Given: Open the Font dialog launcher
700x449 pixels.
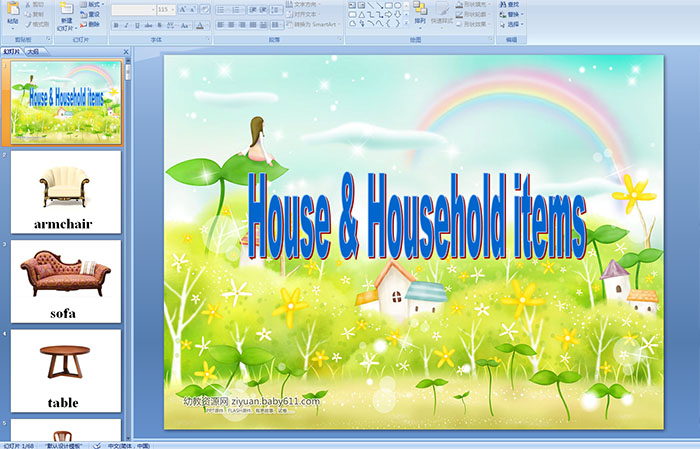Looking at the screenshot, I should pyautogui.click(x=208, y=39).
